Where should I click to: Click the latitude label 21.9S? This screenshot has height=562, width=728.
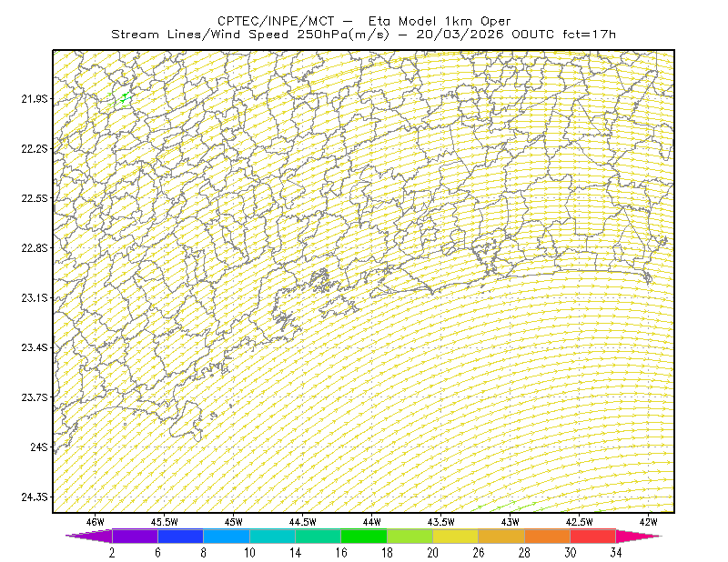tap(35, 99)
